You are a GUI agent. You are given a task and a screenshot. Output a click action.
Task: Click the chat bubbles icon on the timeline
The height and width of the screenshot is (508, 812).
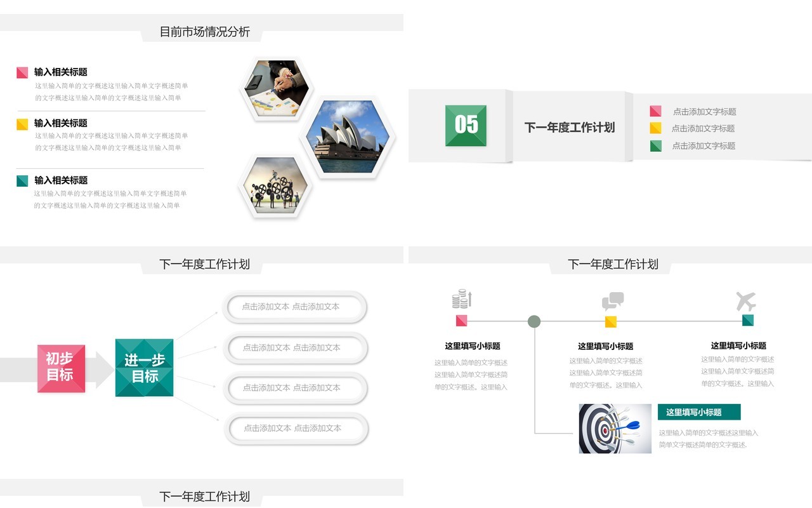(613, 301)
